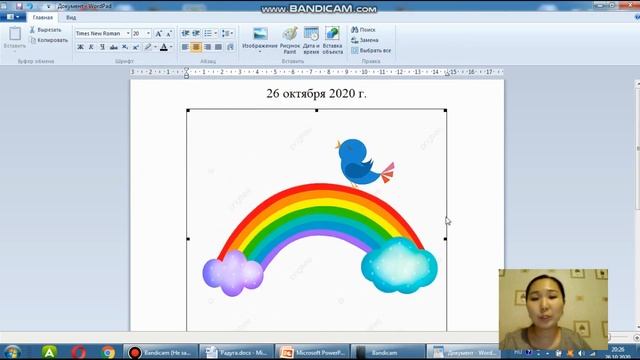Increase font size with grow font icon

click(159, 33)
